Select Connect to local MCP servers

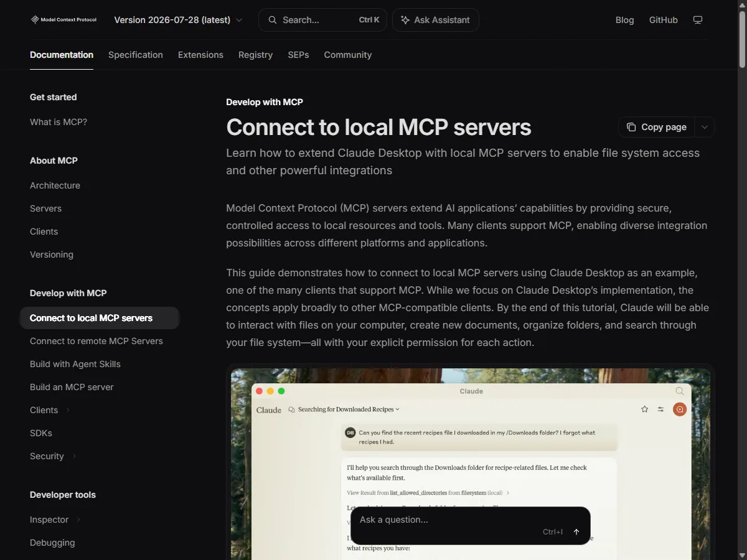tap(100, 318)
